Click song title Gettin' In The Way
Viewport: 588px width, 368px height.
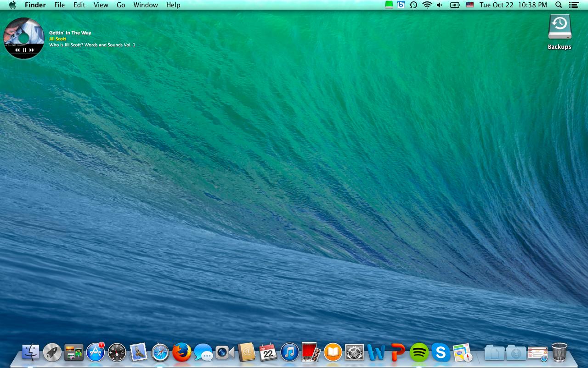click(70, 33)
